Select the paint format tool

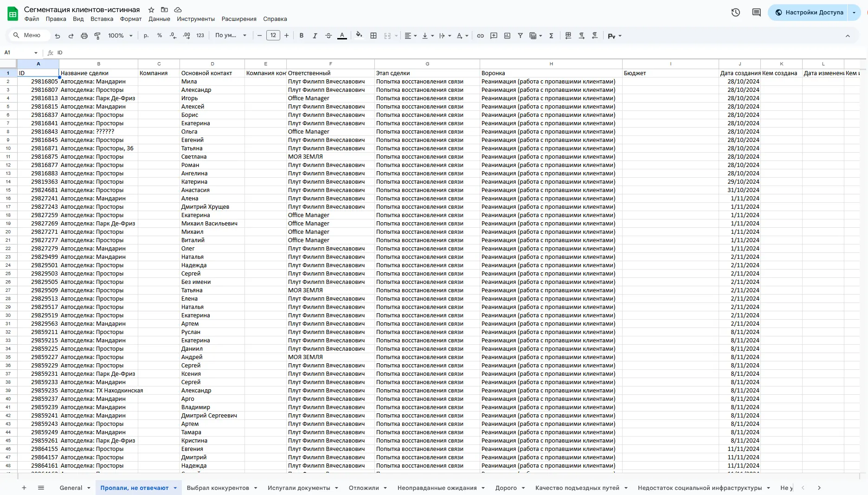point(97,36)
